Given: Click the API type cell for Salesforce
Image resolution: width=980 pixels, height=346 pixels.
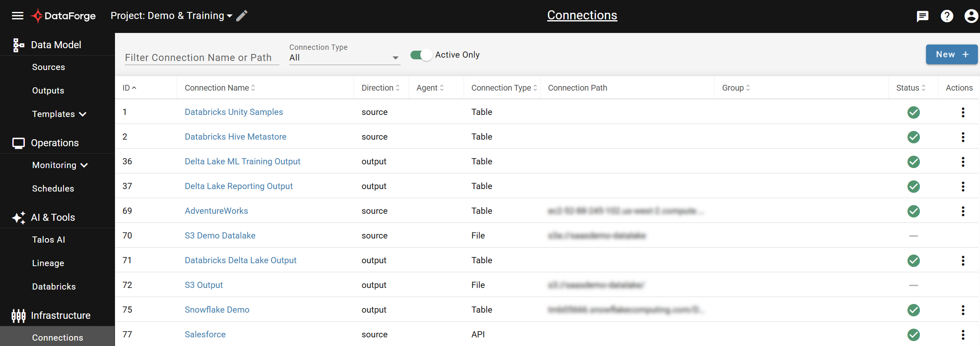Looking at the screenshot, I should 478,334.
